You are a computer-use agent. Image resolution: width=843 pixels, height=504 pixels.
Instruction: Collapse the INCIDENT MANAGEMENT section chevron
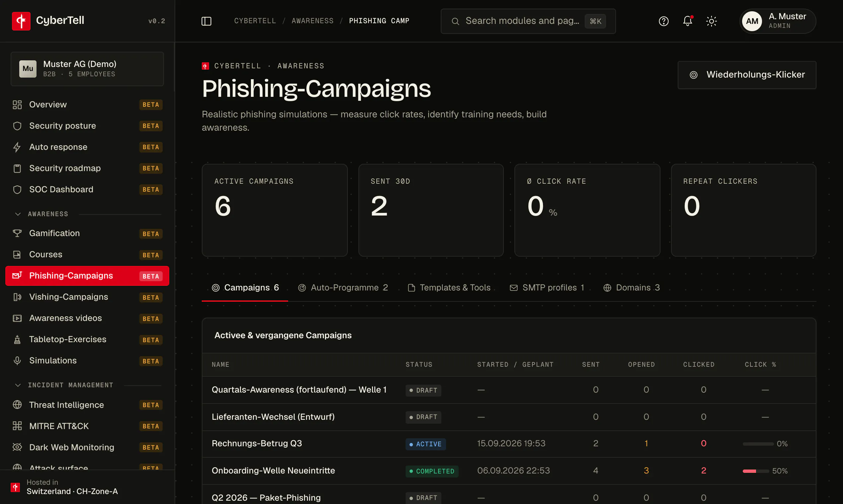[18, 385]
